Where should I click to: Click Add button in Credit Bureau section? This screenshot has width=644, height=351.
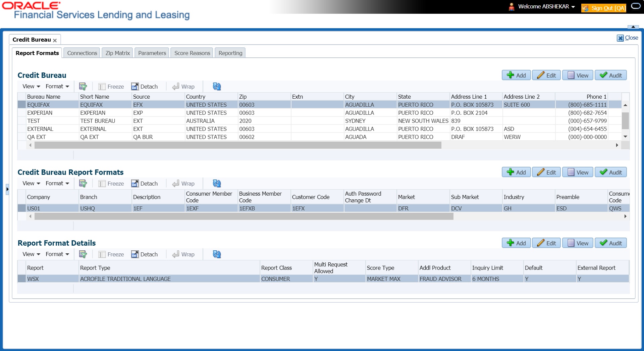[x=516, y=75]
